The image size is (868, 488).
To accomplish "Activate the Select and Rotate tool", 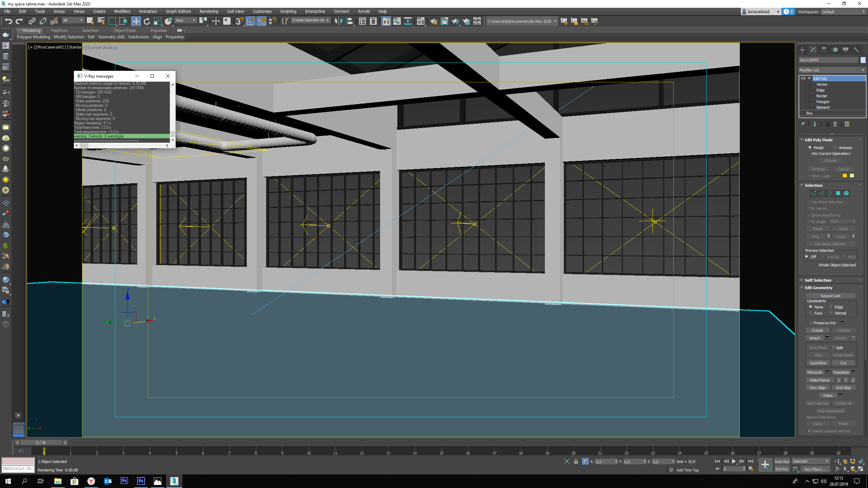I will coord(146,21).
